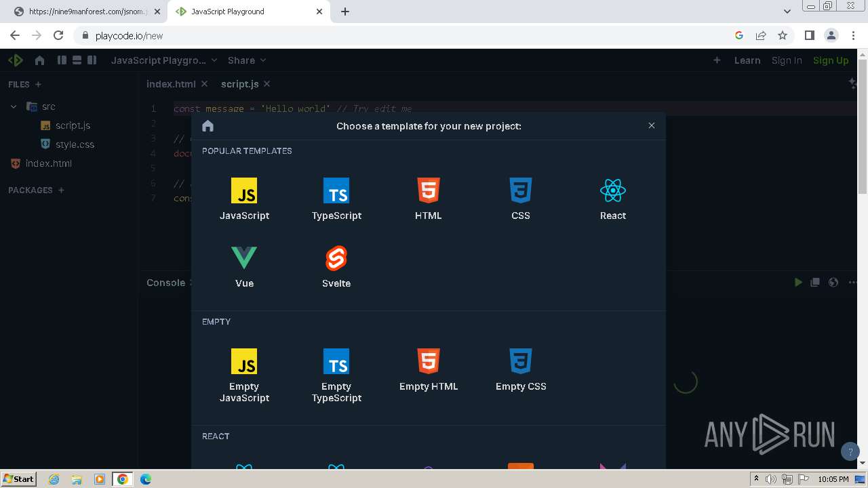
Task: Open File Explorer from taskbar
Action: click(77, 479)
